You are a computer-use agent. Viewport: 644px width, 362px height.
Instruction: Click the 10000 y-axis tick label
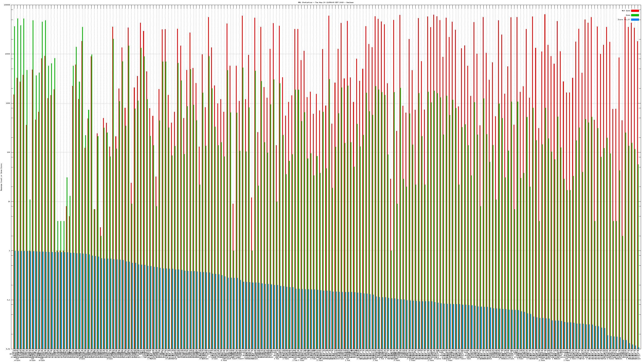click(8, 54)
